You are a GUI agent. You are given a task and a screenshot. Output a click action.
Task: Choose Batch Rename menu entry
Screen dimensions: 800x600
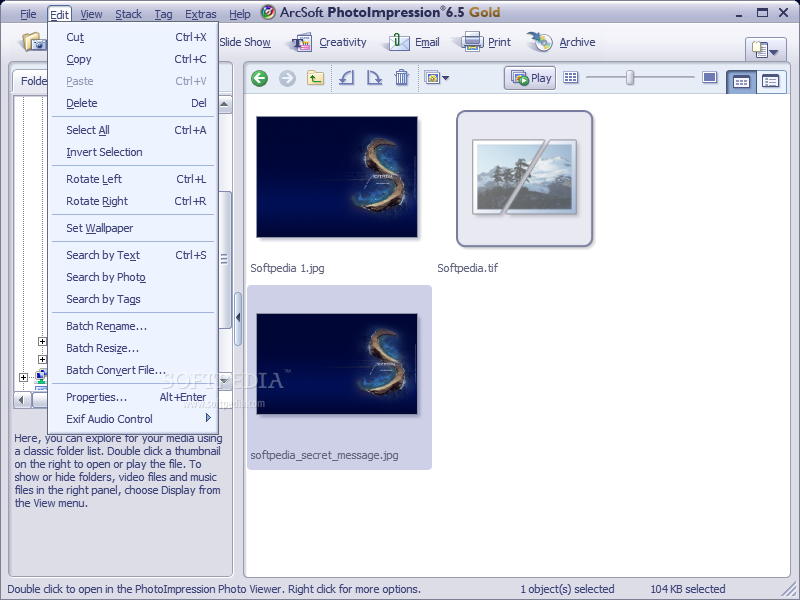134,326
